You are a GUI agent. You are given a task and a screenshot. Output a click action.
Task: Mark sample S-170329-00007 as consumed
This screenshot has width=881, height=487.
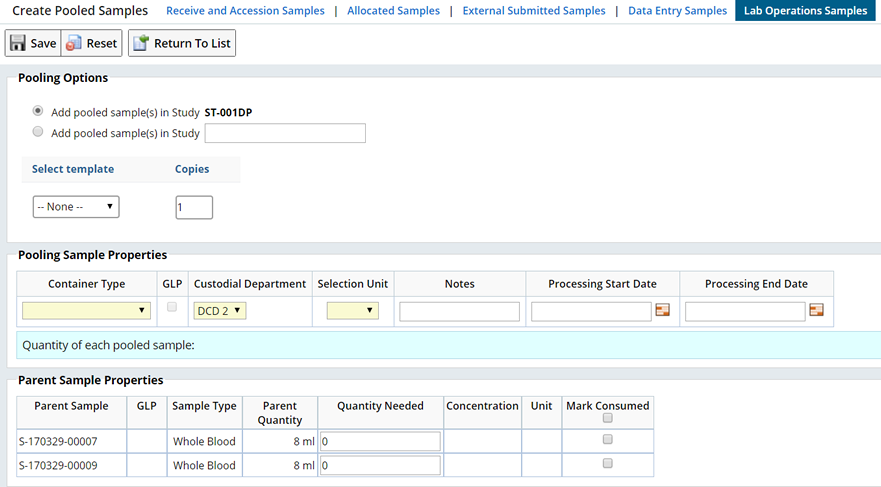point(607,439)
